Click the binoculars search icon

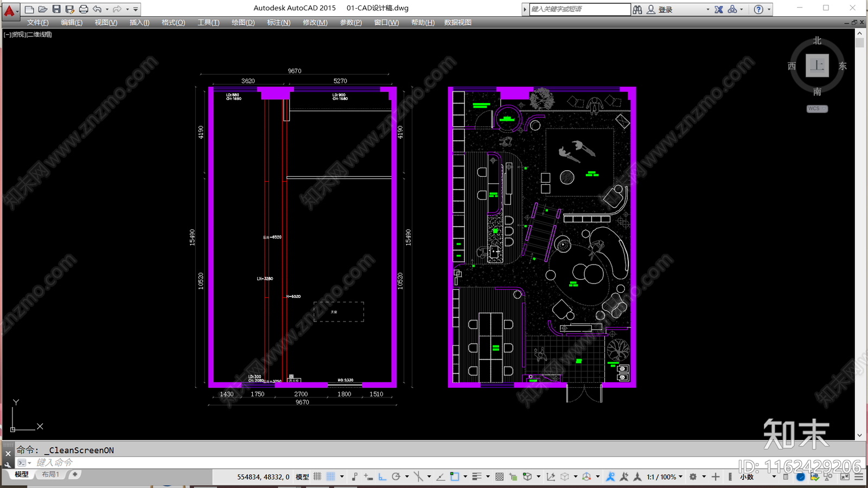[637, 9]
